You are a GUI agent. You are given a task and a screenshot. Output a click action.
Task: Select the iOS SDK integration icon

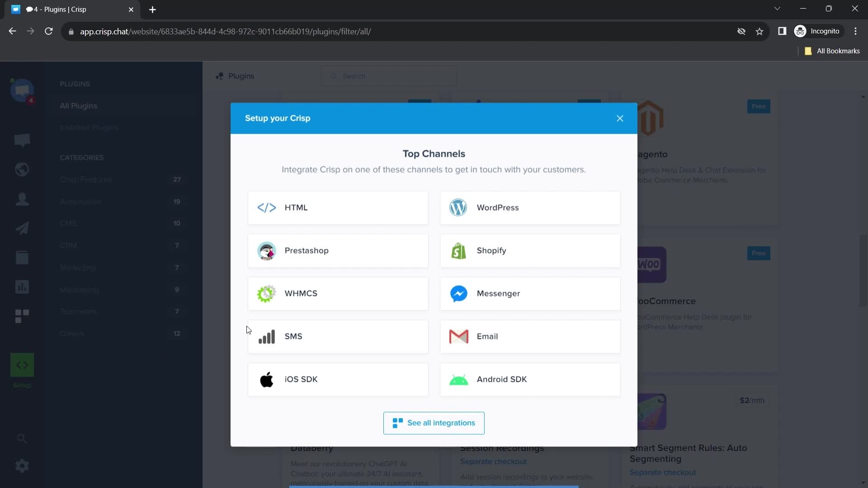pyautogui.click(x=265, y=379)
